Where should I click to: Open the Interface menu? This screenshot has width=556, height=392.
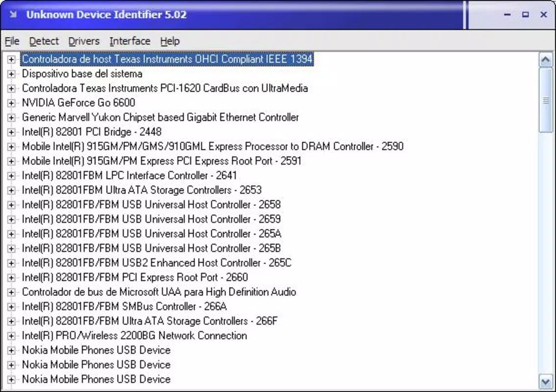click(x=130, y=41)
